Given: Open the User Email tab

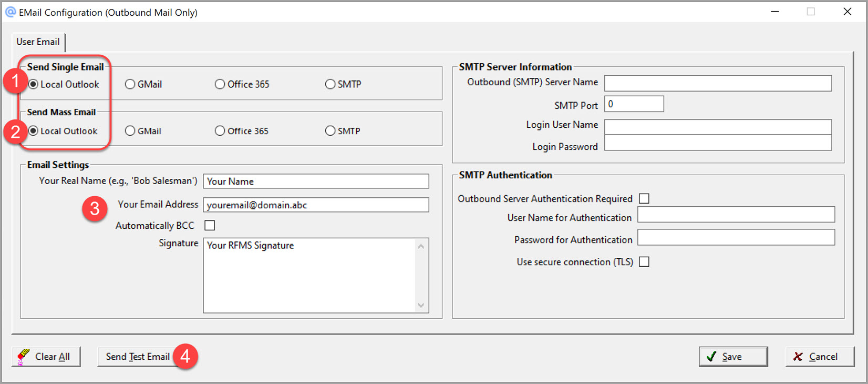Looking at the screenshot, I should 38,42.
